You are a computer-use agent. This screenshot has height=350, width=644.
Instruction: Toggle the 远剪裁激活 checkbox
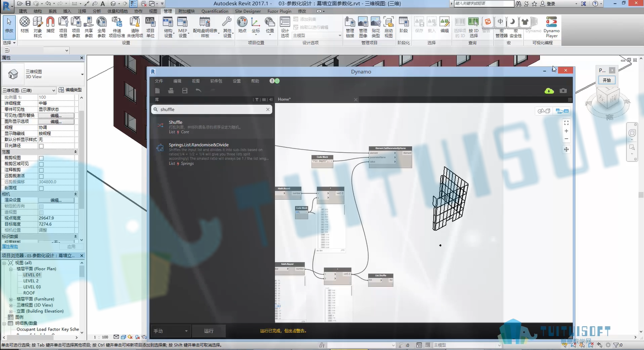41,176
